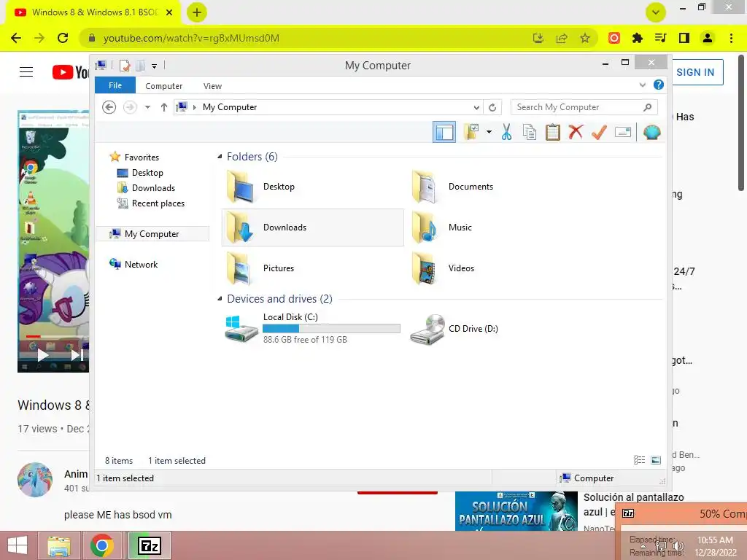
Task: Switch to large icons view in status bar
Action: pos(656,459)
